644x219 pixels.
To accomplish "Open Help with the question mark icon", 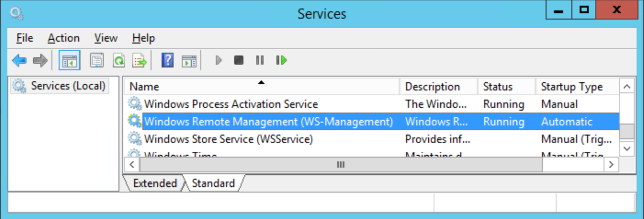I will (167, 61).
